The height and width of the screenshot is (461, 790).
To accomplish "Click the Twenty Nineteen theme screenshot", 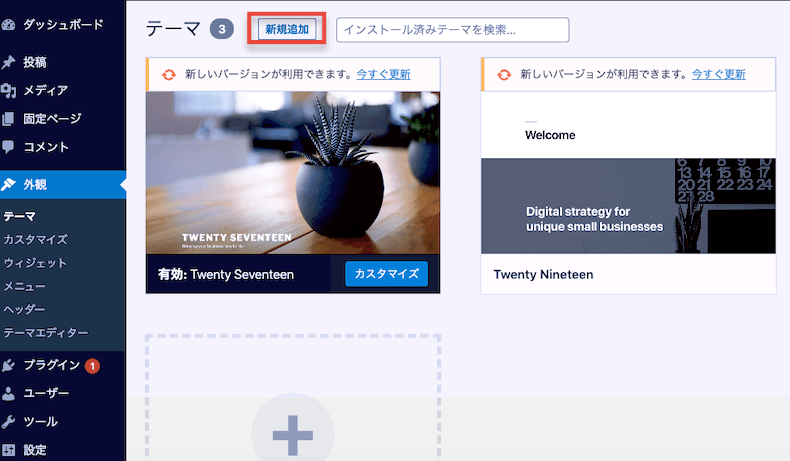I will coord(628,173).
